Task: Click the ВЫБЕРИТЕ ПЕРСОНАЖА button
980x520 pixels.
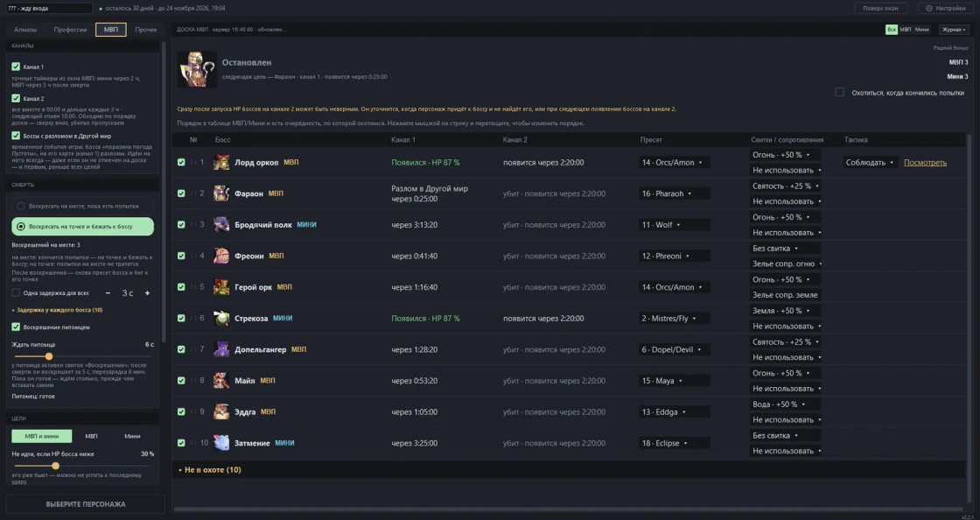Action: pyautogui.click(x=86, y=504)
